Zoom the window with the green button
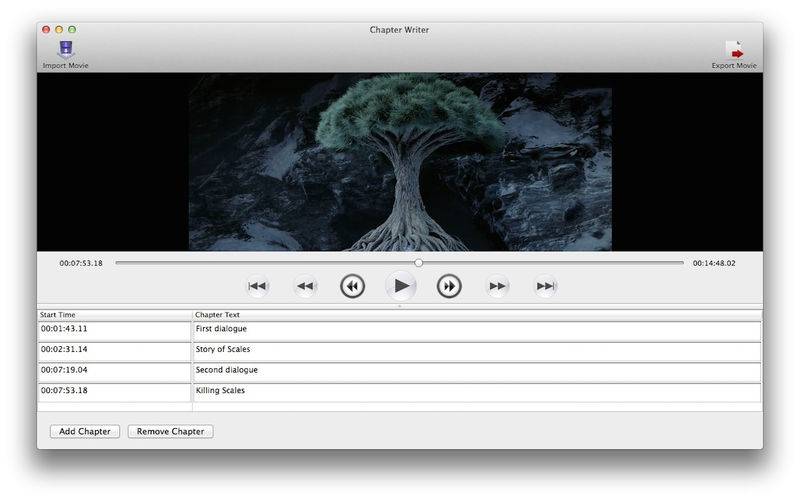800x500 pixels. click(72, 30)
